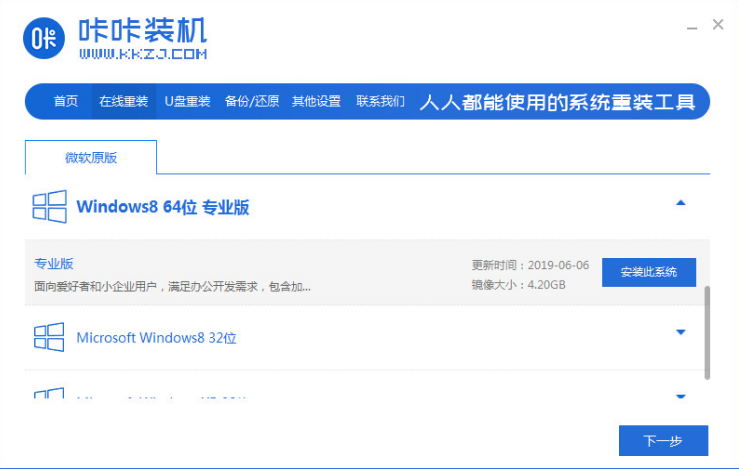
Task: Go to U盘重装 in navigation bar
Action: pyautogui.click(x=187, y=102)
